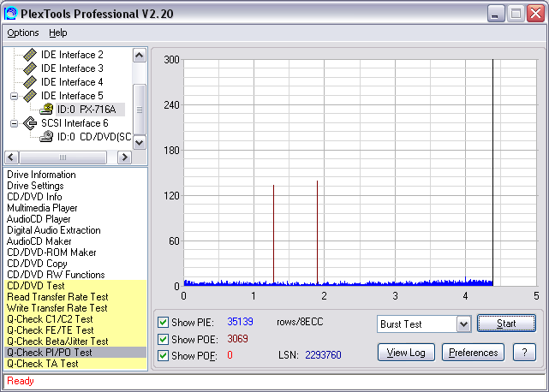Click the IDE Interface 5 chip icon
The image size is (549, 392).
(30, 96)
